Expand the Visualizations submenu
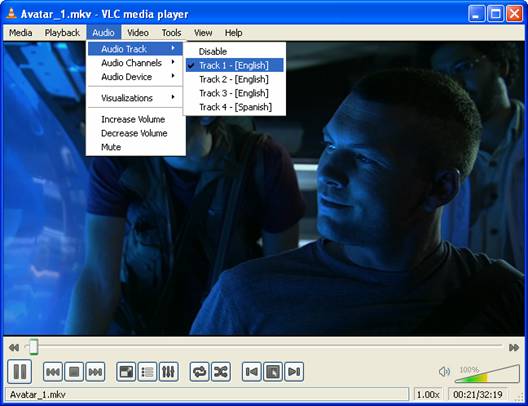This screenshot has width=528, height=406. pyautogui.click(x=135, y=98)
